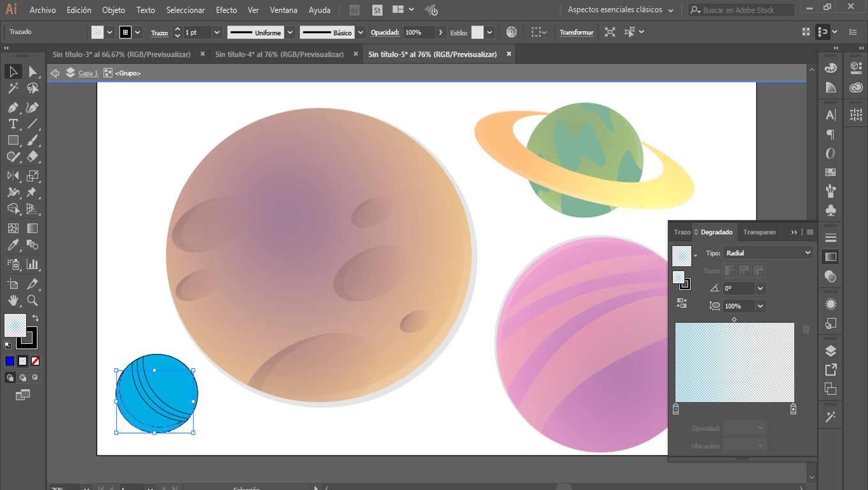
Task: Select the Rectangle tool
Action: coord(13,141)
